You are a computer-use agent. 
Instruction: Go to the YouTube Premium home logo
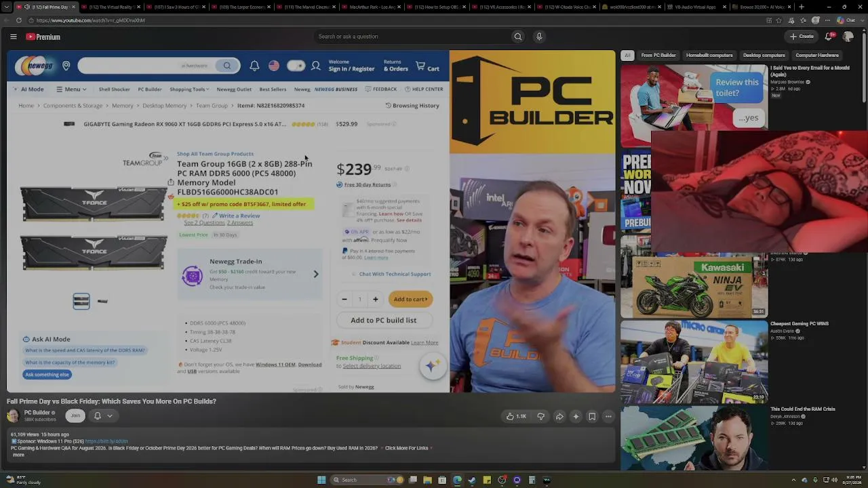click(43, 37)
